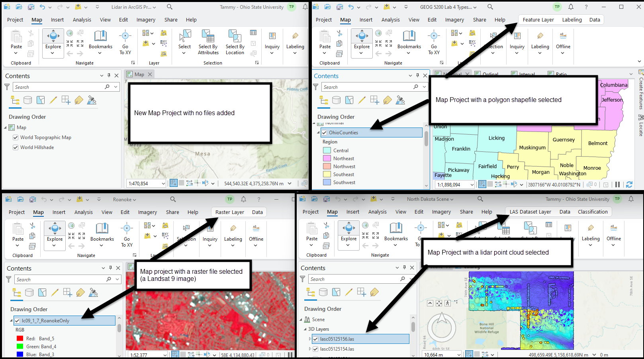644x359 pixels.
Task: Click the Select By Location tool
Action: click(235, 42)
